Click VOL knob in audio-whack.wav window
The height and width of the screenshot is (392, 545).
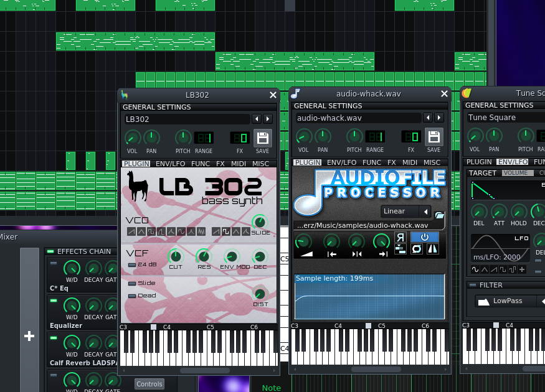coord(303,136)
